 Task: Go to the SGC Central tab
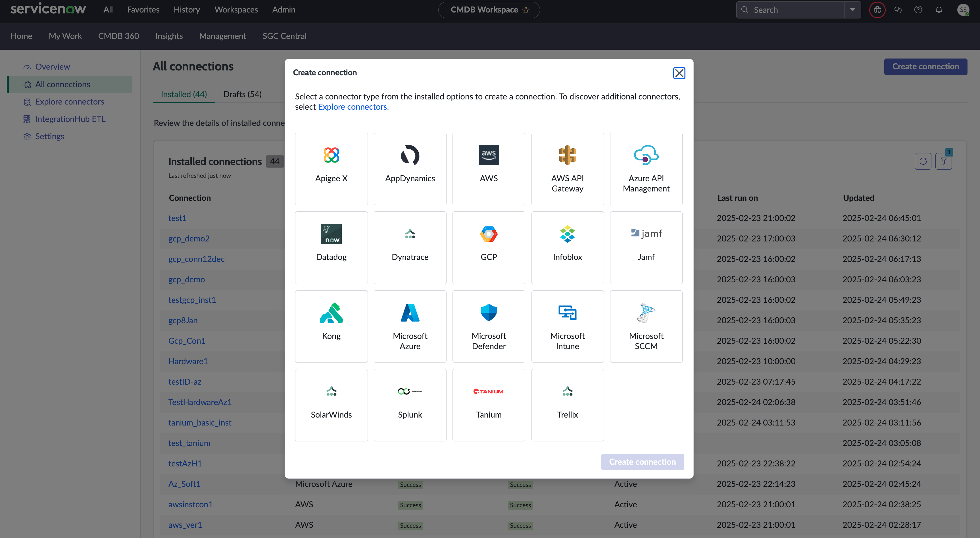pyautogui.click(x=284, y=36)
